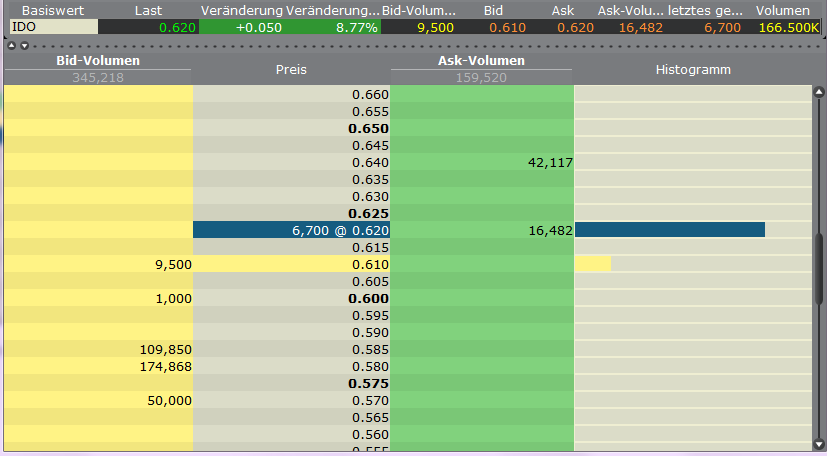Click bid volume 50,000 at 0.570
This screenshot has height=456, width=827.
pos(169,400)
